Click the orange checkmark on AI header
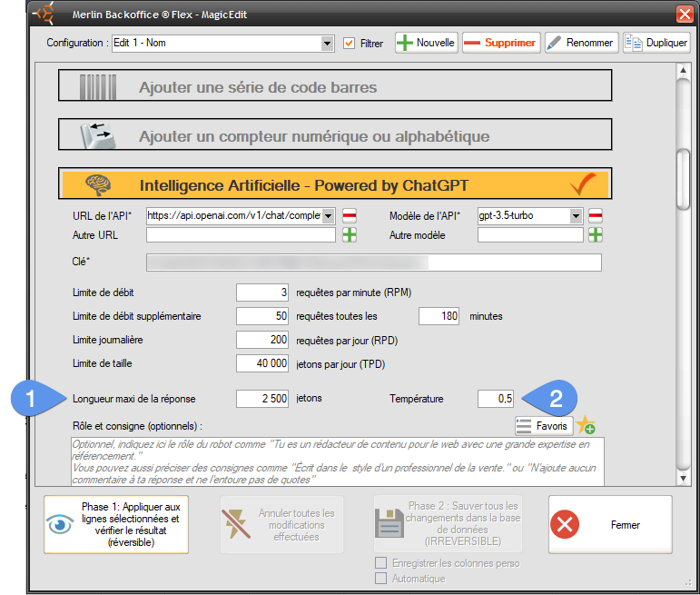 pyautogui.click(x=583, y=183)
